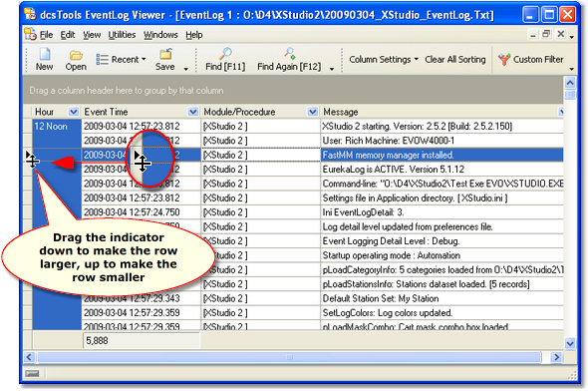Restore the inner document window

pos(546,34)
